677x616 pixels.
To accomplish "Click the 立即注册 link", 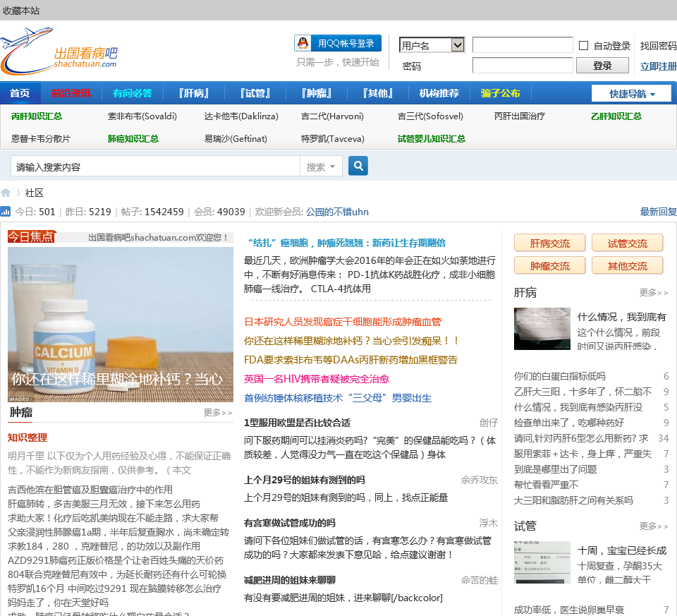I will (x=658, y=66).
